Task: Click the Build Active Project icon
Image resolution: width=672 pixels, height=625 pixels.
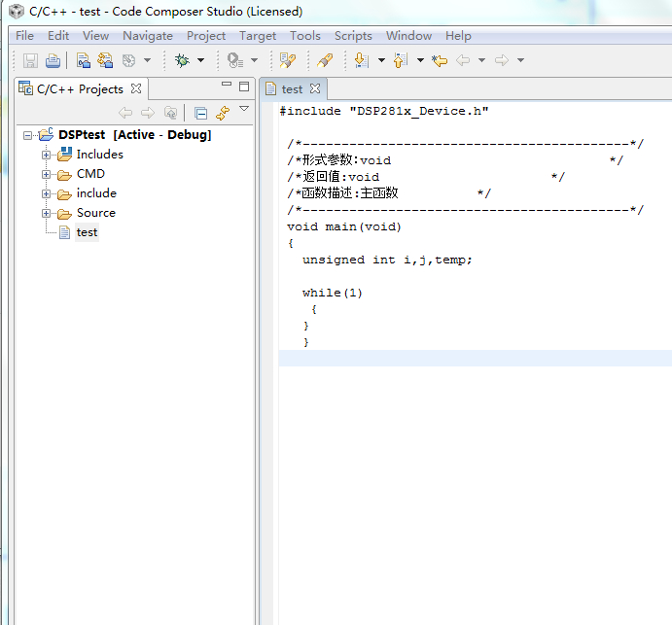Action: point(83,60)
